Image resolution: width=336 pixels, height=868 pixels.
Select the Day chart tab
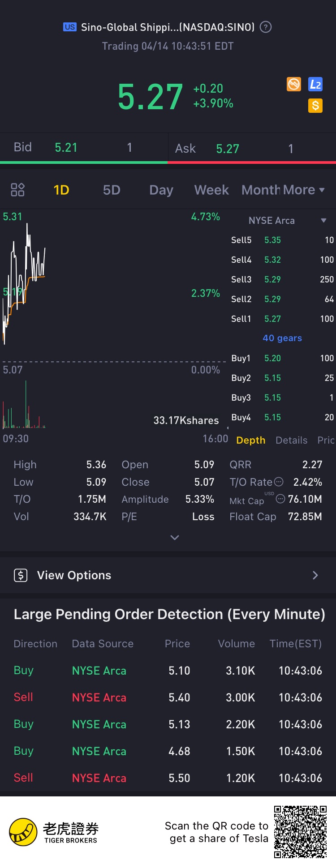coord(161,190)
